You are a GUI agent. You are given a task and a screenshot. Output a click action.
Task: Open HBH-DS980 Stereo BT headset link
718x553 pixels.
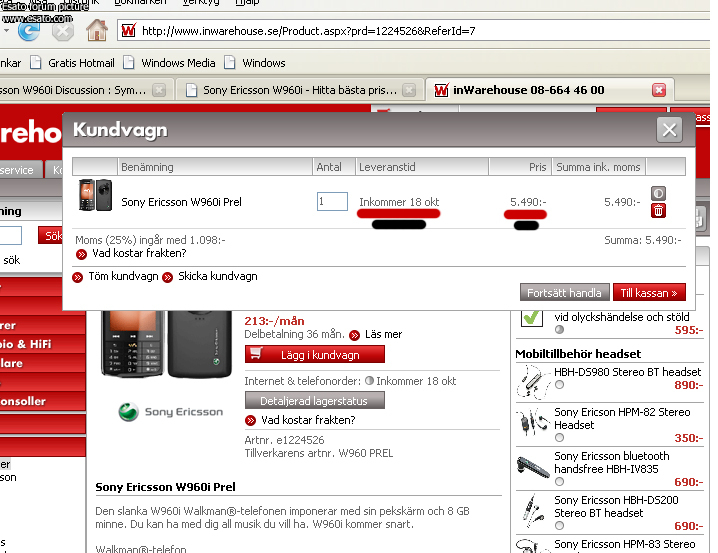pyautogui.click(x=627, y=372)
